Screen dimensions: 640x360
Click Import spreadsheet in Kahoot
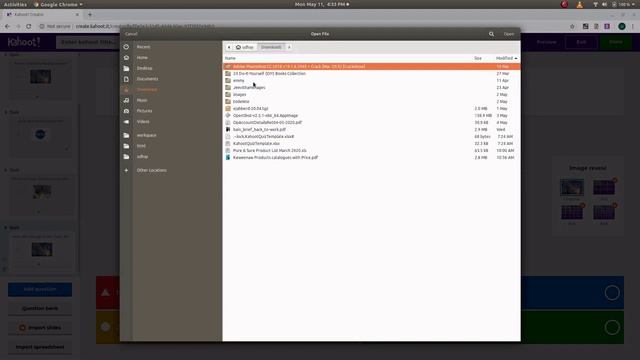(x=40, y=347)
